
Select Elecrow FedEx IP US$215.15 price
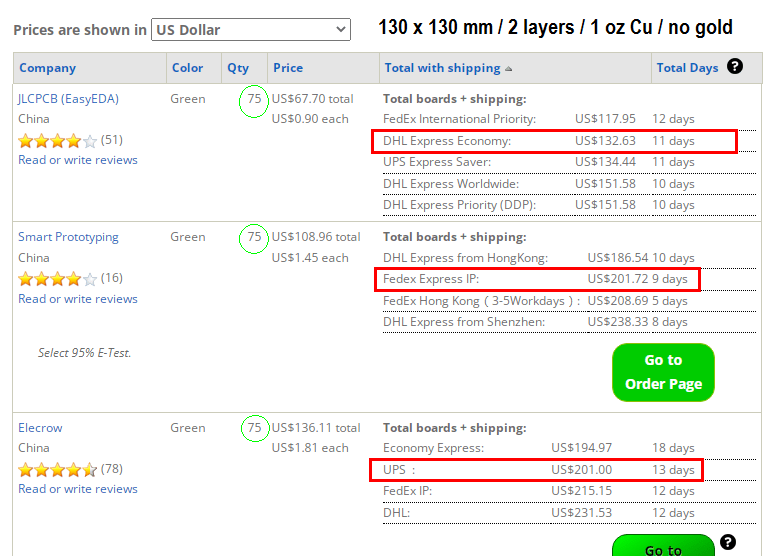pyautogui.click(x=581, y=491)
